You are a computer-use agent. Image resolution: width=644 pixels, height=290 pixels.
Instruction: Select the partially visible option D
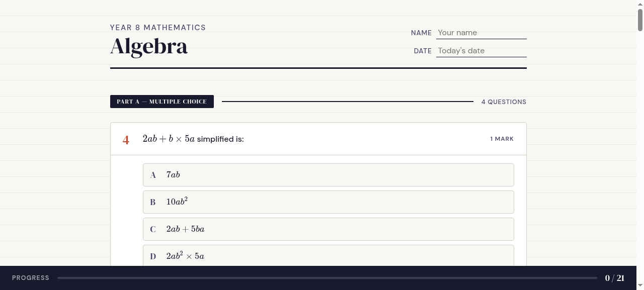pos(328,256)
